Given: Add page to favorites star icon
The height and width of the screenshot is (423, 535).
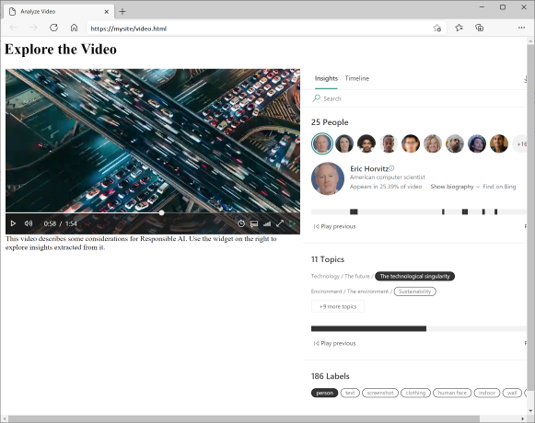Looking at the screenshot, I should point(437,28).
